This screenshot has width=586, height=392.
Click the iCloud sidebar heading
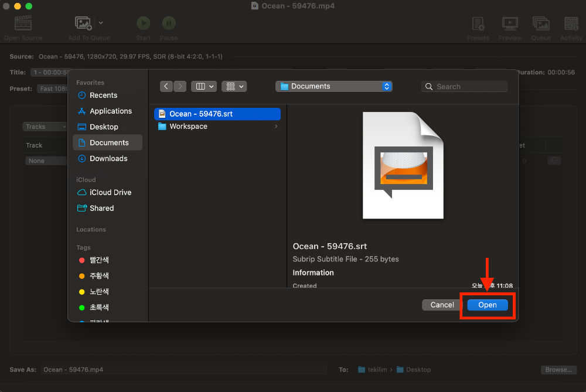86,180
